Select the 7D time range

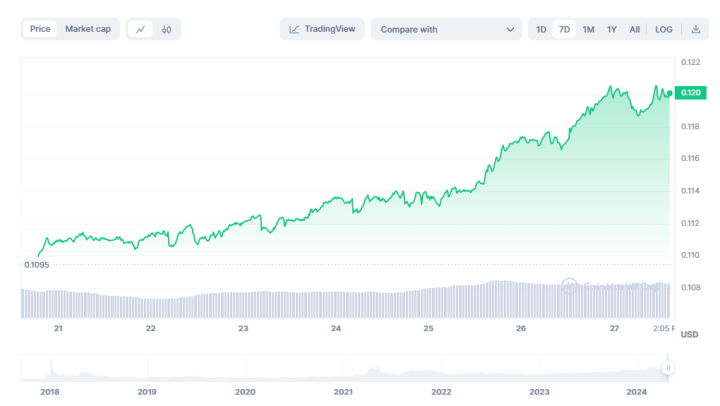coord(564,29)
